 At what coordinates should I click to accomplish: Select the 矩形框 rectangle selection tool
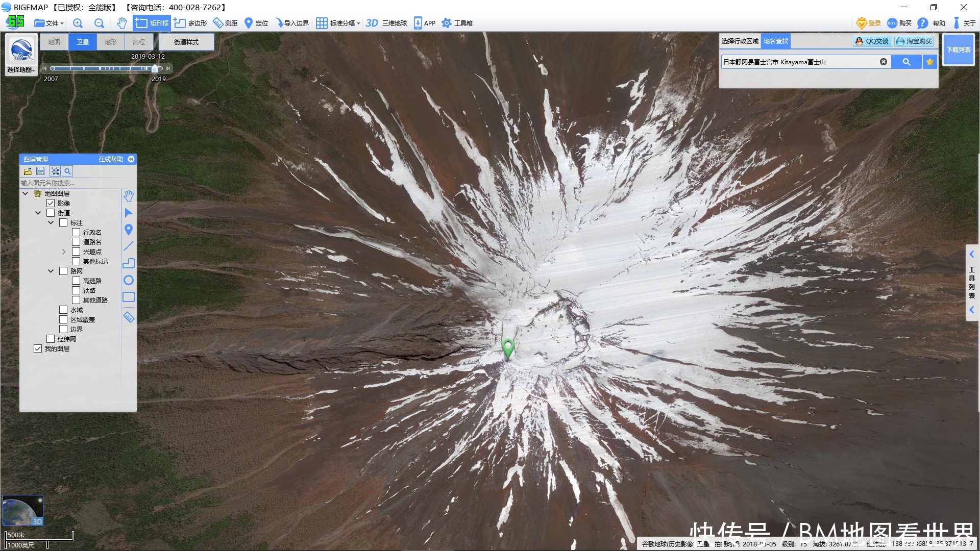(152, 23)
